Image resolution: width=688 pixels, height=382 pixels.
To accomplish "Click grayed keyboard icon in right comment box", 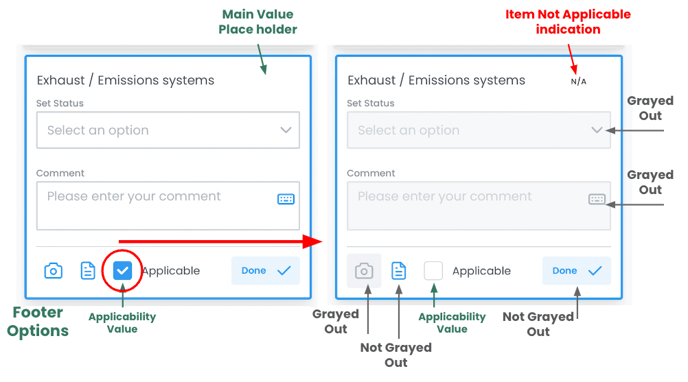I will point(596,199).
